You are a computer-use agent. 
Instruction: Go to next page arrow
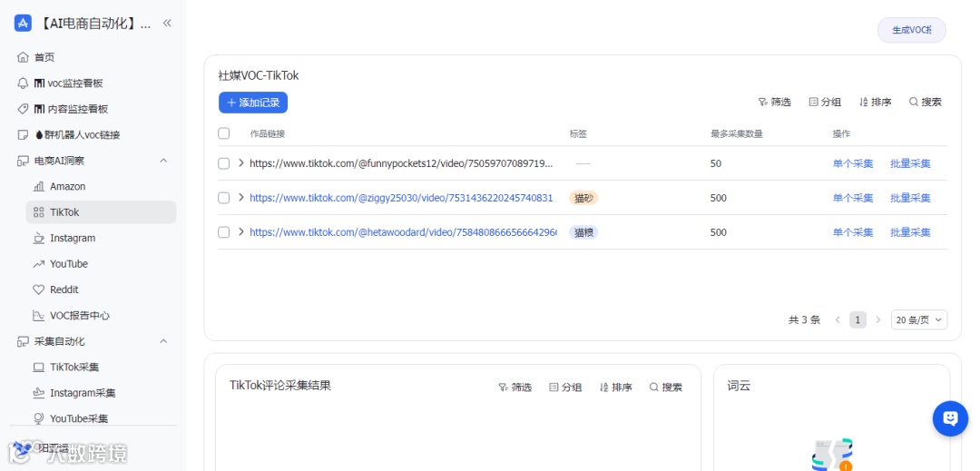point(877,319)
